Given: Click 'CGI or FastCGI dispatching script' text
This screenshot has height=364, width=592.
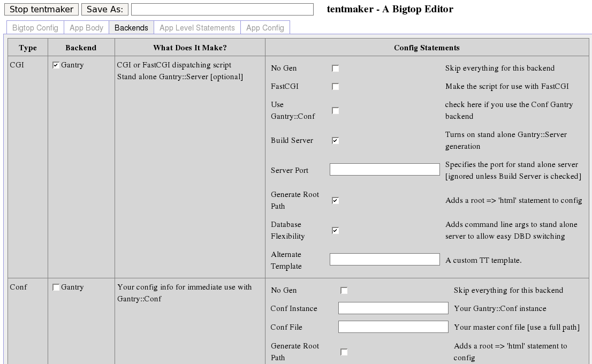Looking at the screenshot, I should [x=174, y=65].
